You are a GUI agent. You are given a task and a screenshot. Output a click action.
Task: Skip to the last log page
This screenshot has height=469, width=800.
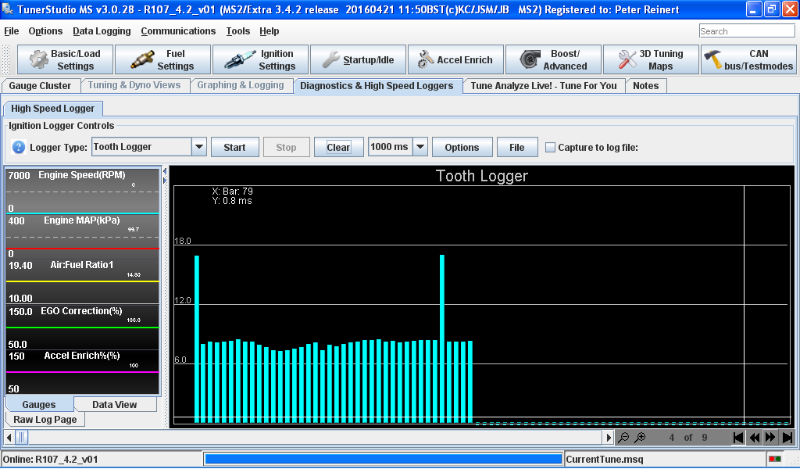point(786,438)
